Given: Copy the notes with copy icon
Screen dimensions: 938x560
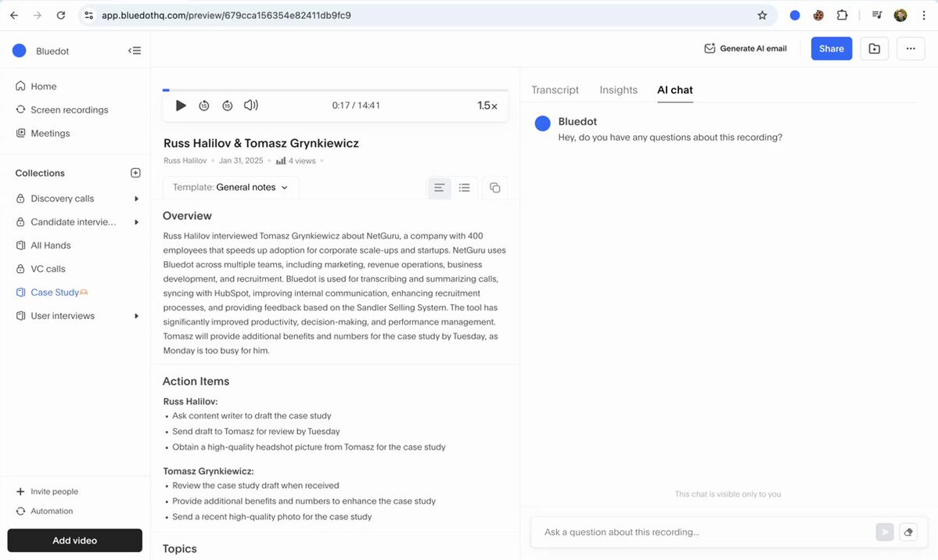Looking at the screenshot, I should [494, 188].
